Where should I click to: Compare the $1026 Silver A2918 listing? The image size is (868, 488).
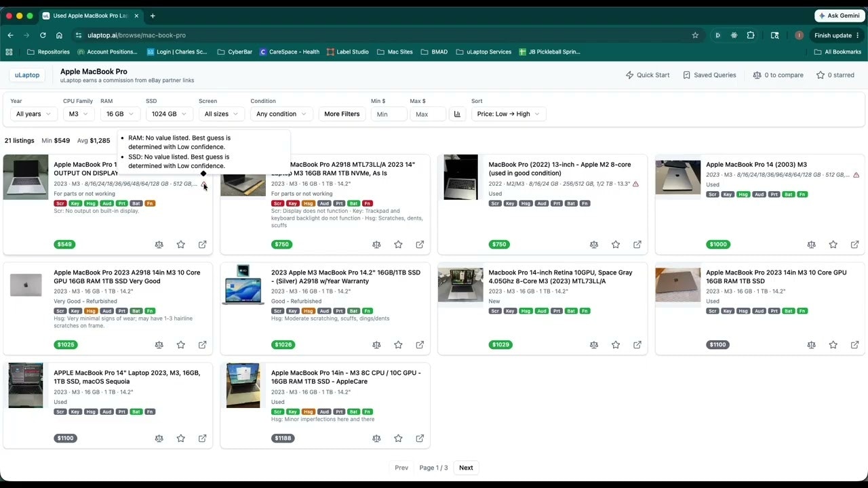coord(376,345)
